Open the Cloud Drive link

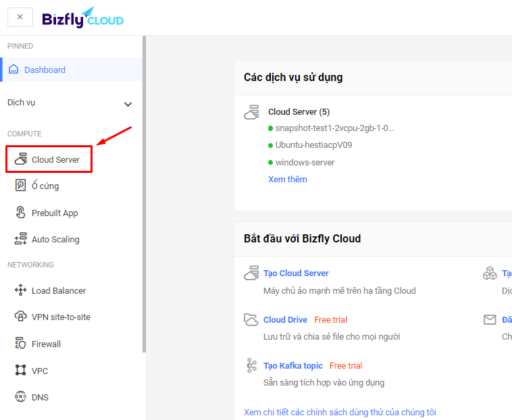click(x=285, y=320)
